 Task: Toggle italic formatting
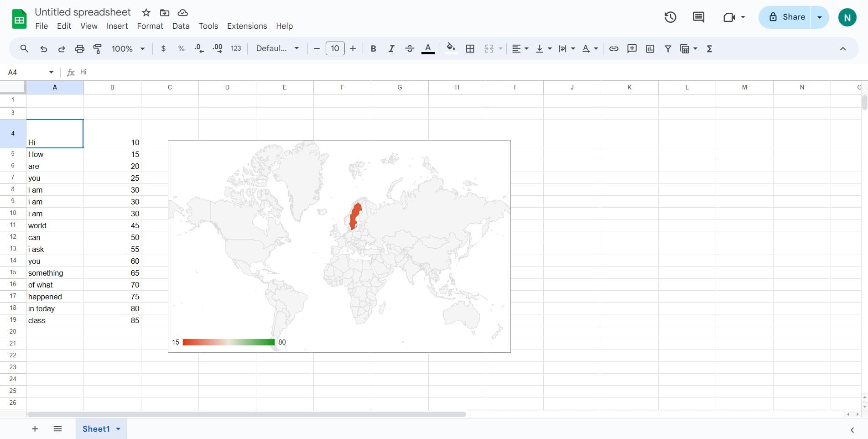[x=391, y=49]
